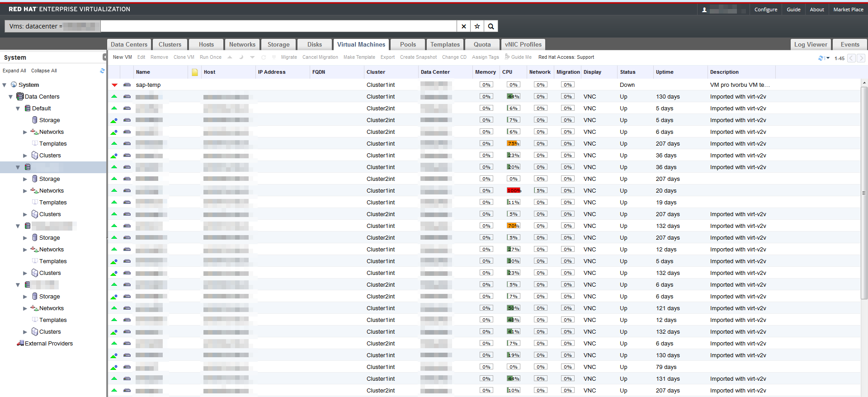The width and height of the screenshot is (868, 397).
Task: Click the user profile icon in the header
Action: (x=704, y=9)
